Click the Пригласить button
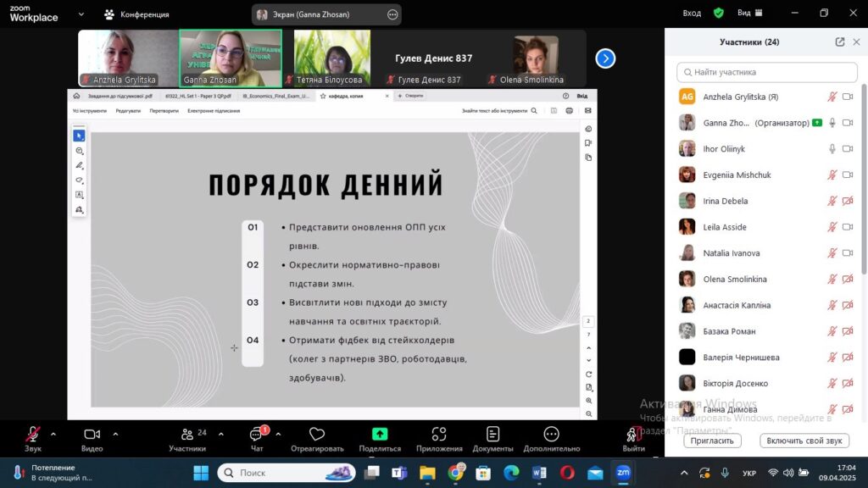This screenshot has height=488, width=868. tap(712, 441)
